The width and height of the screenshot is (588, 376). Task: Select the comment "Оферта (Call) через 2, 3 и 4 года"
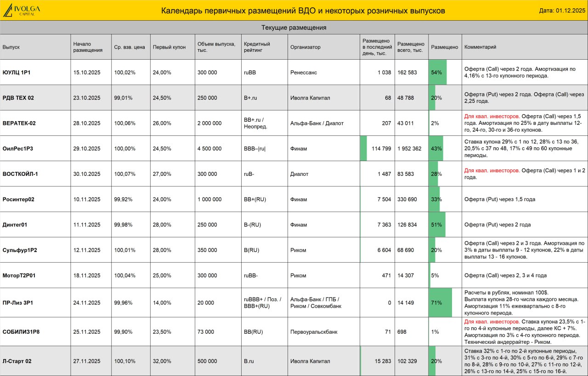505,275
